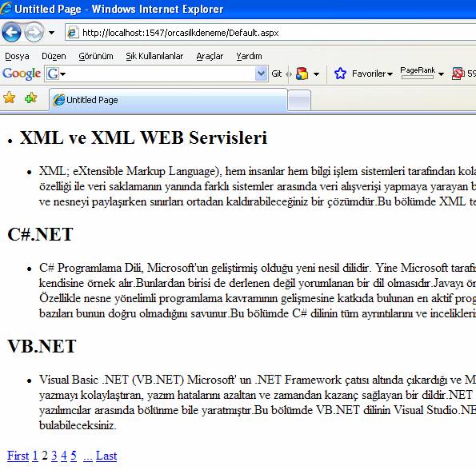Go to pager page 4 link
Viewport: 476px width, 470px height.
click(x=64, y=456)
